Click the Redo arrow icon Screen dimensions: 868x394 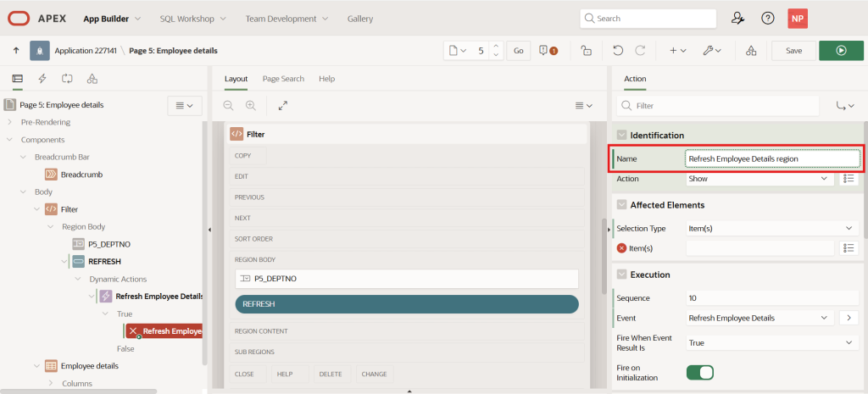pos(639,50)
